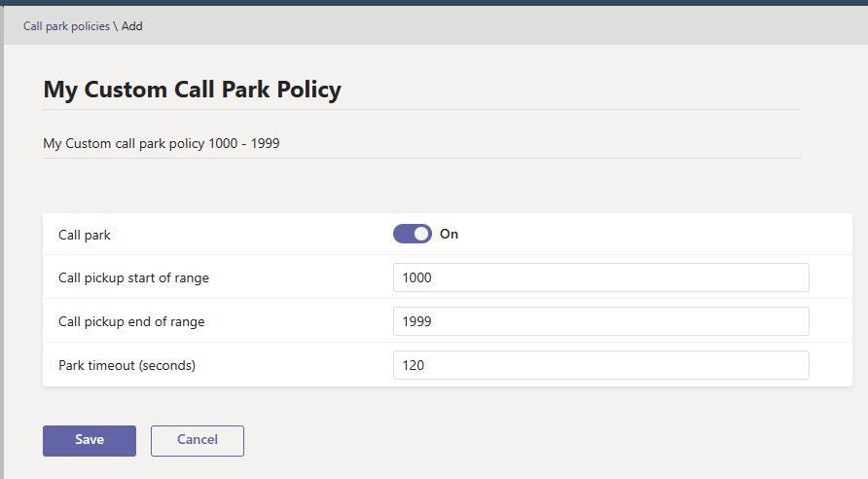Click the left pane border strip

click(x=2, y=243)
